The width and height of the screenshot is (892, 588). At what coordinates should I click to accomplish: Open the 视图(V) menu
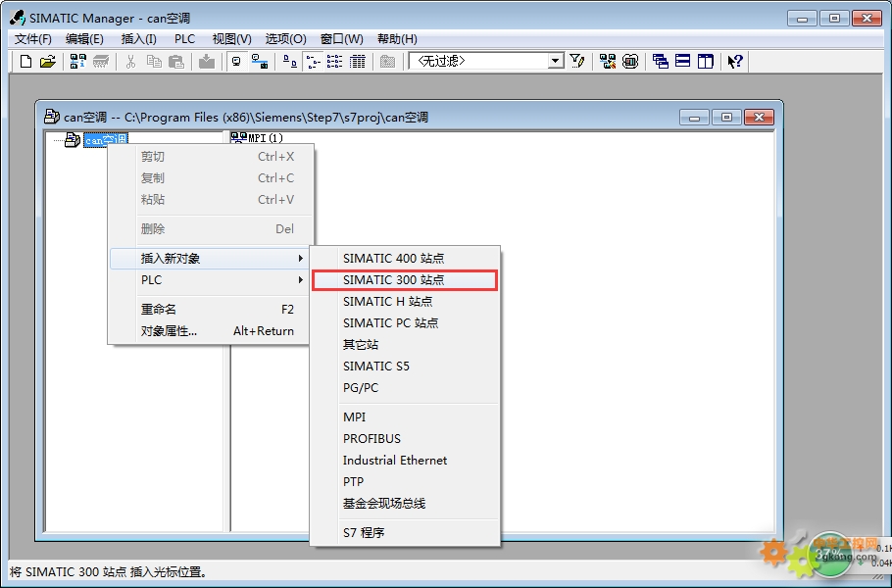231,38
